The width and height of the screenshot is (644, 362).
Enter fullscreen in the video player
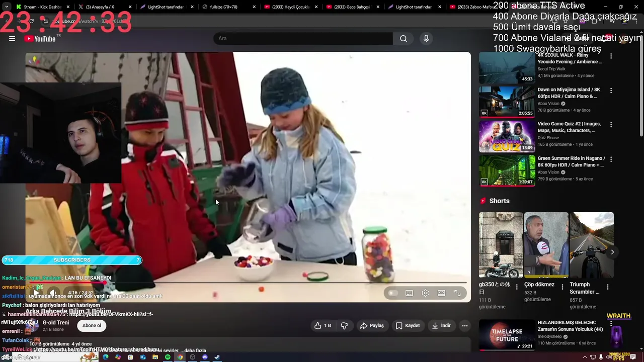tap(457, 293)
